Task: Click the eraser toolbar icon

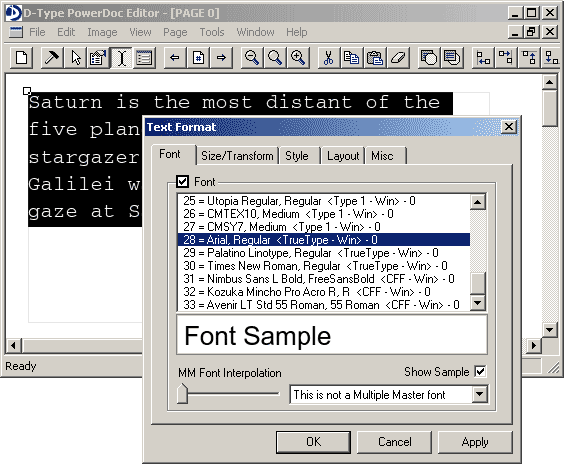Action: coord(397,58)
